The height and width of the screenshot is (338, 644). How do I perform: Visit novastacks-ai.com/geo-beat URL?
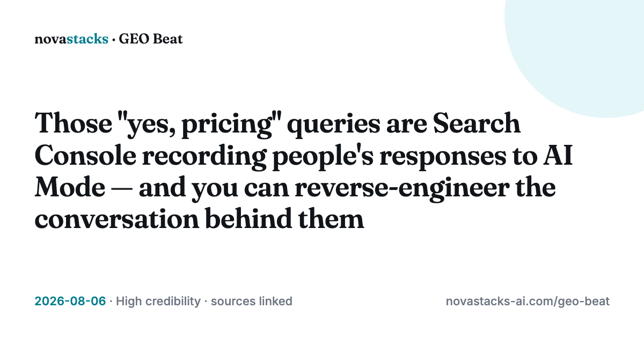(x=528, y=301)
